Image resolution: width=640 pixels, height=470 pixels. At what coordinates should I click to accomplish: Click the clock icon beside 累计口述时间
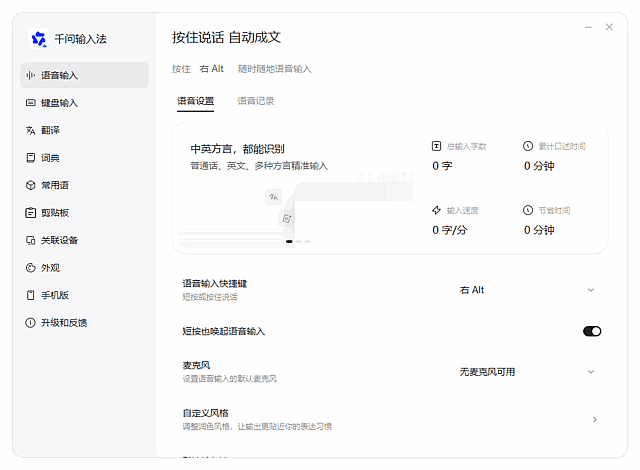coord(528,146)
